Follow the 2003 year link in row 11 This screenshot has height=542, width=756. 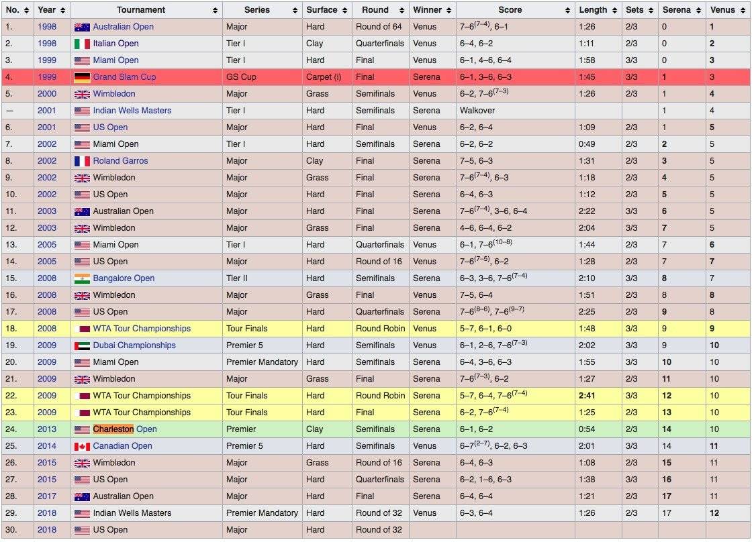[47, 211]
